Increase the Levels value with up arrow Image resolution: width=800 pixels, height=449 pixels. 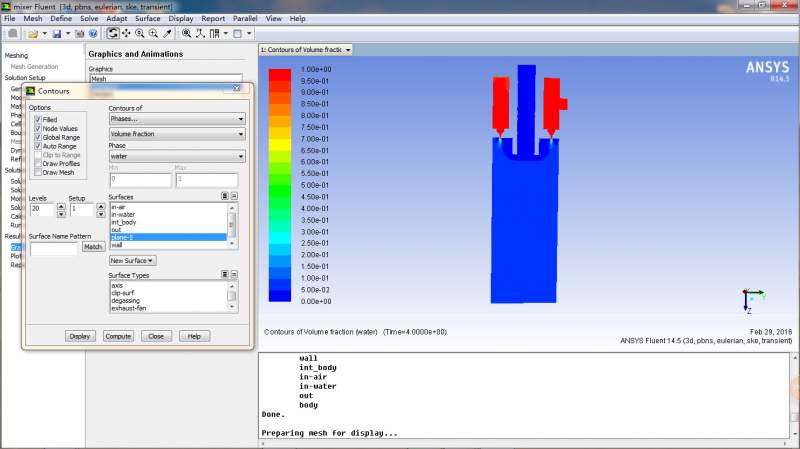click(x=61, y=207)
